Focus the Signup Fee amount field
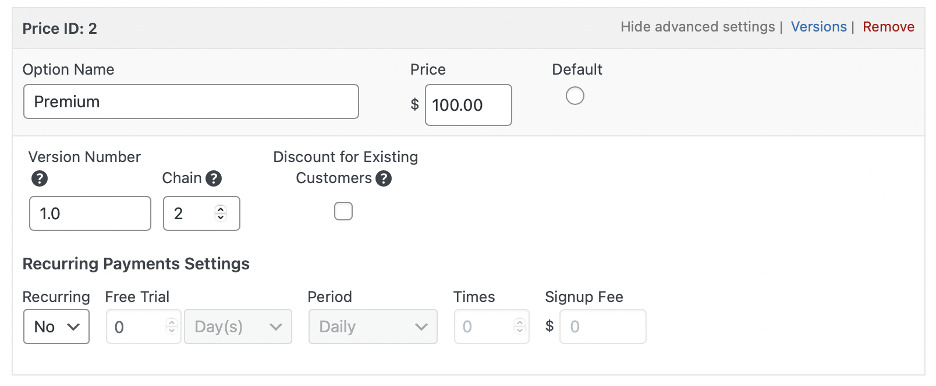This screenshot has width=936, height=386. [x=603, y=326]
